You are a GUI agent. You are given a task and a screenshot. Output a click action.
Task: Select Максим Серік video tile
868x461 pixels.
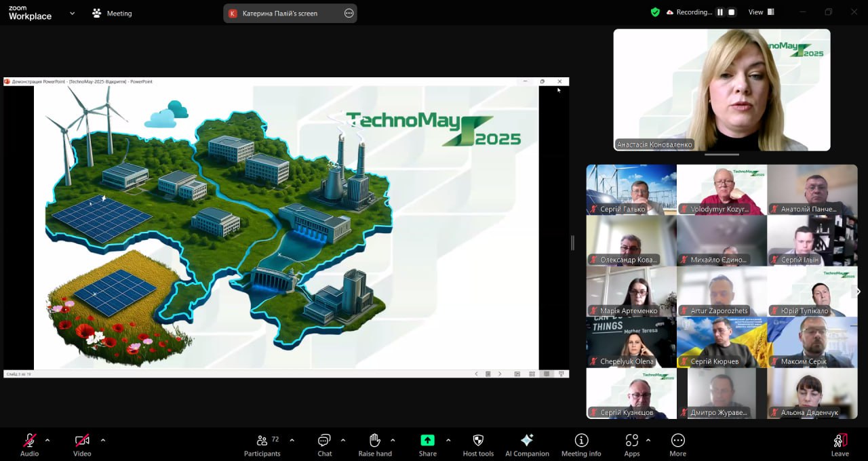point(812,342)
